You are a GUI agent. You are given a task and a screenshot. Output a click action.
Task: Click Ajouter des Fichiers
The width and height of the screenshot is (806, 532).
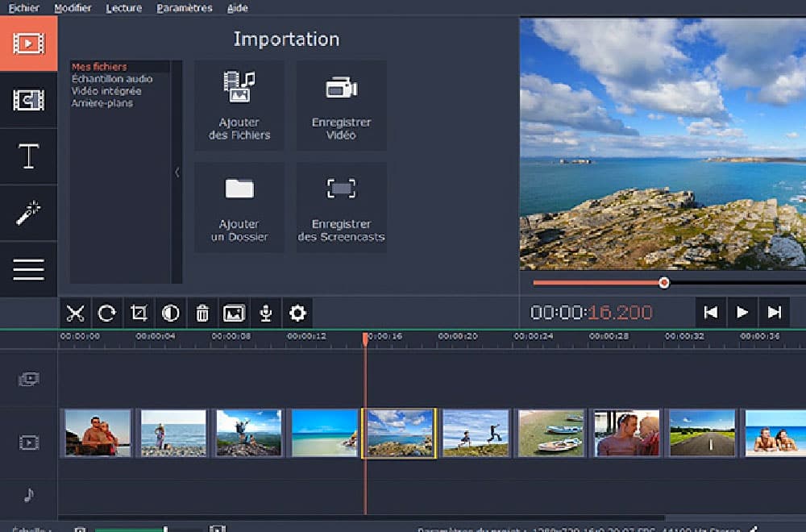pyautogui.click(x=239, y=106)
